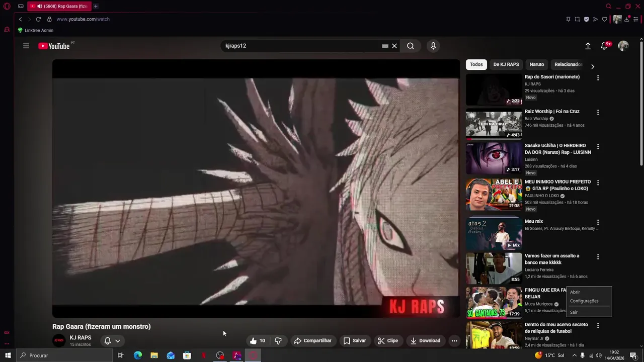
Task: Go back to the previous page
Action: (x=20, y=19)
